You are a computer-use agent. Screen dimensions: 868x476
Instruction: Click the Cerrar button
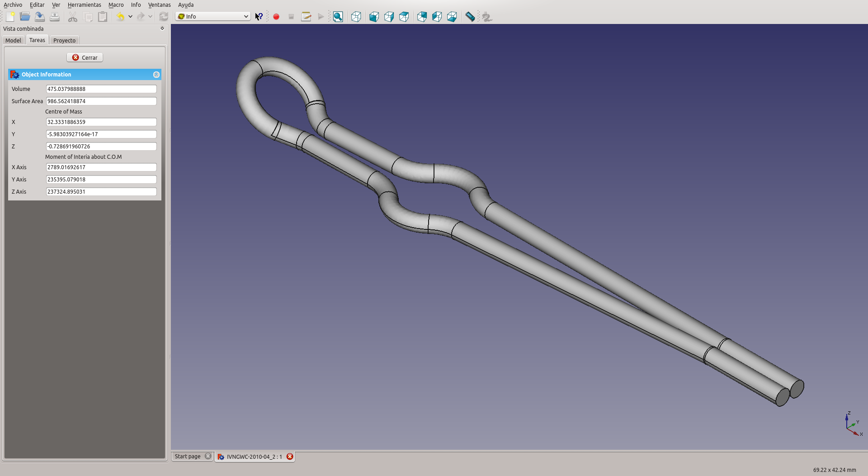(85, 57)
